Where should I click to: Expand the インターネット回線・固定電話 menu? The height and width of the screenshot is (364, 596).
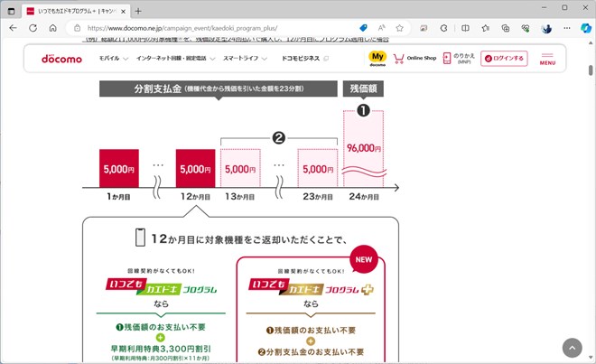coord(175,58)
